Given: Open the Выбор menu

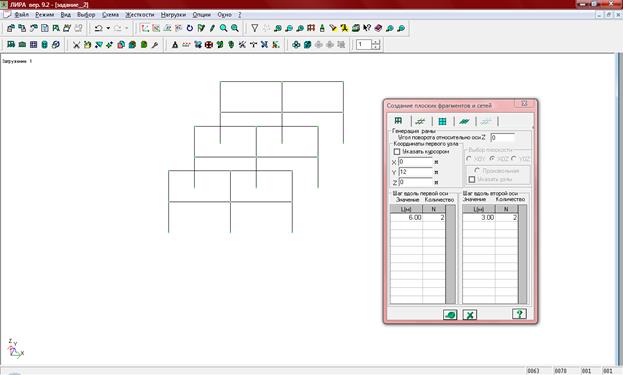Looking at the screenshot, I should (86, 15).
